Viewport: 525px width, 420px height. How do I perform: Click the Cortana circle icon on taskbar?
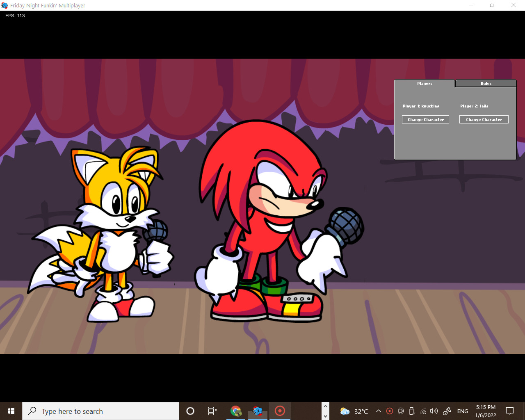coord(189,411)
